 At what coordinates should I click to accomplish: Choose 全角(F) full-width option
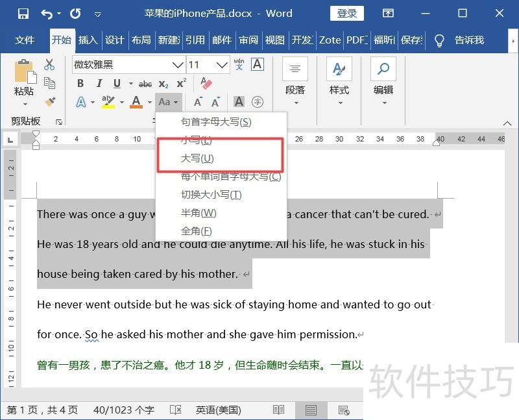[221, 231]
